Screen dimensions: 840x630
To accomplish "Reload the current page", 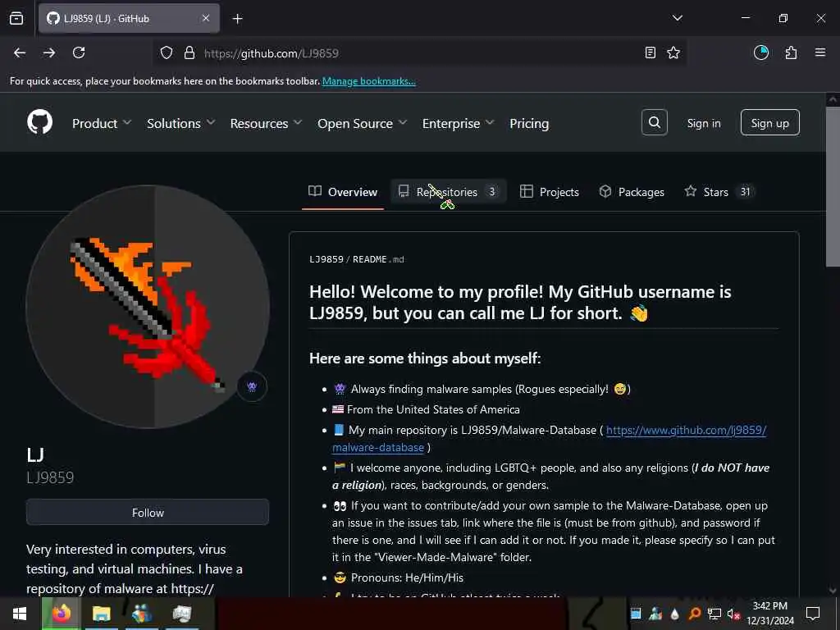I will click(79, 53).
